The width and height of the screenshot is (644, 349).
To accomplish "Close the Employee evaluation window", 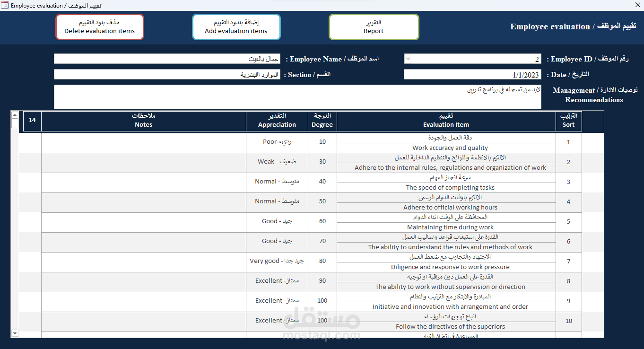I will tap(637, 5).
